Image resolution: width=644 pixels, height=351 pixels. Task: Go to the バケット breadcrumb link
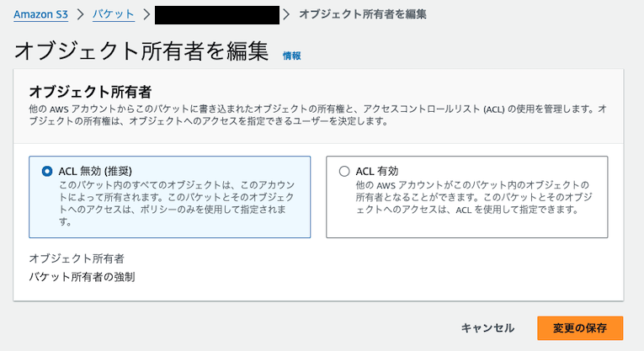[x=114, y=14]
